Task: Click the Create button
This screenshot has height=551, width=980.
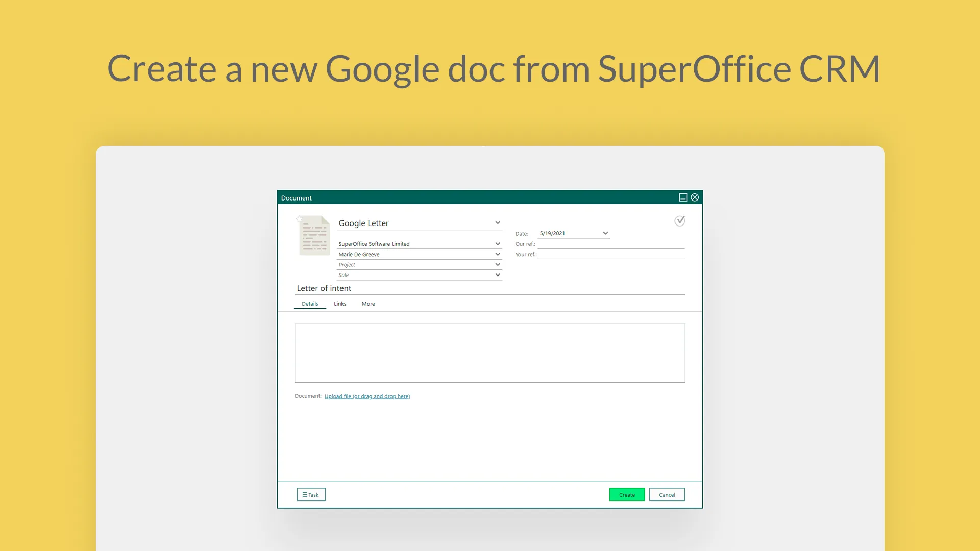Action: point(627,494)
